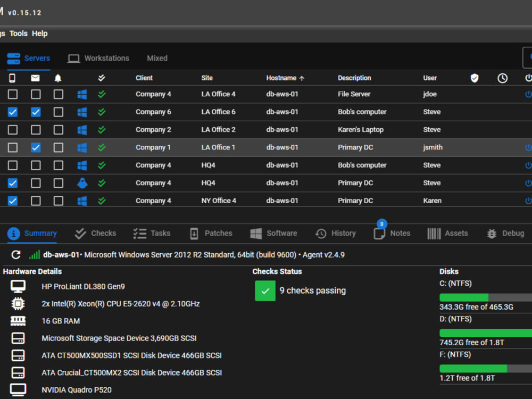Click the Apple icon on the HQ4 row

(x=82, y=183)
